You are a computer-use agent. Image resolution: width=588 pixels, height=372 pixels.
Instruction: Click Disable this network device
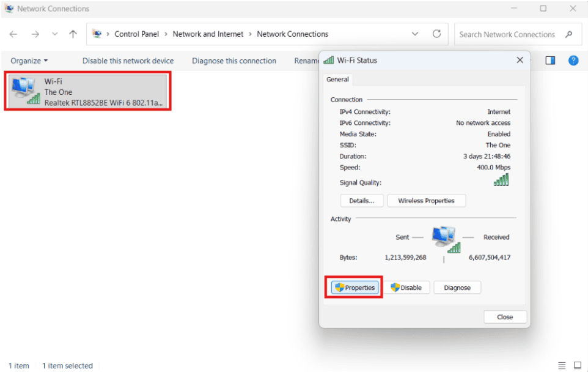tap(128, 61)
